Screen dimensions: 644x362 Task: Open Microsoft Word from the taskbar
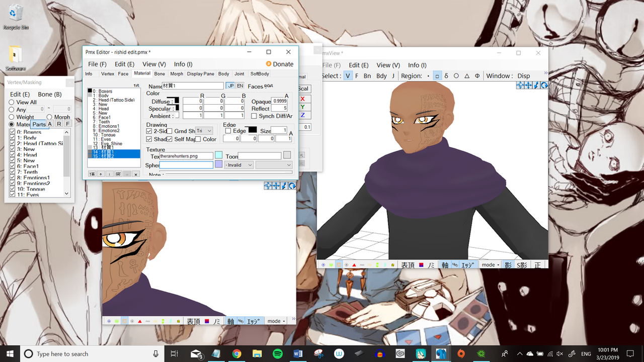(297, 354)
